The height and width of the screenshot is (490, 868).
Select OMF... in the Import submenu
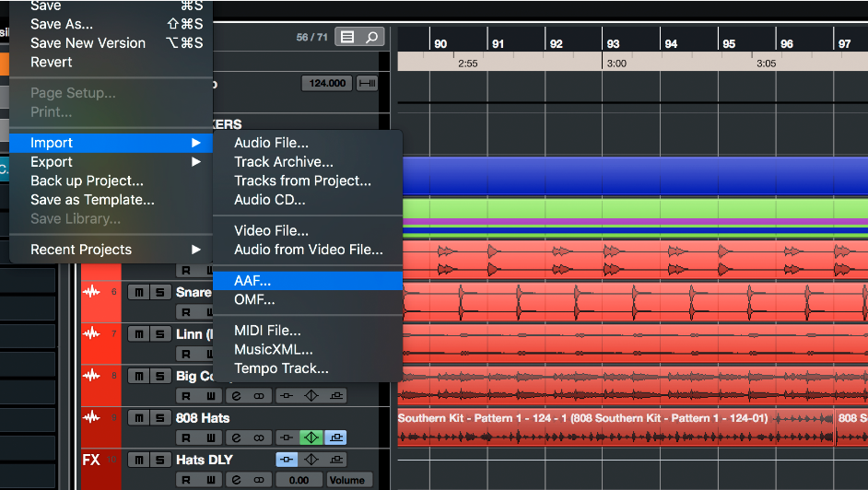pyautogui.click(x=308, y=299)
